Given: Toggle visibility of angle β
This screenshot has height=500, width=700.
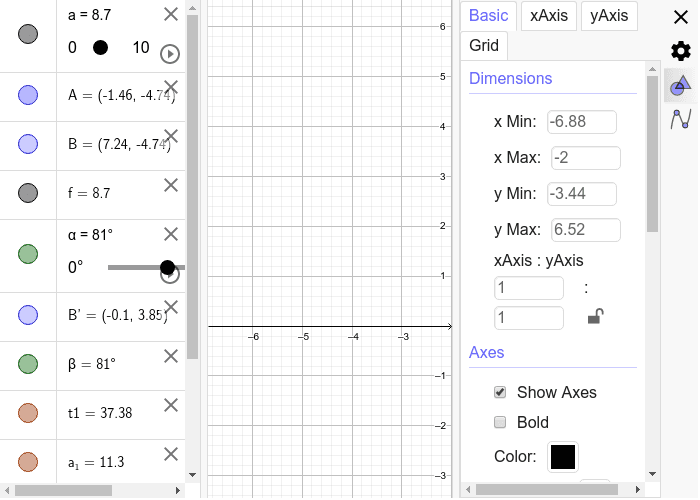Looking at the screenshot, I should [28, 364].
